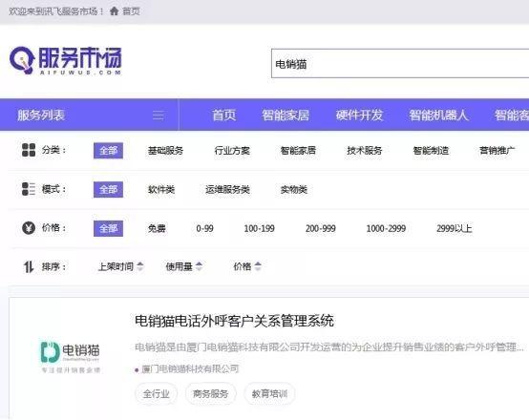Click the home icon beside 首页
Screen dimensions: 529x420
(x=114, y=11)
